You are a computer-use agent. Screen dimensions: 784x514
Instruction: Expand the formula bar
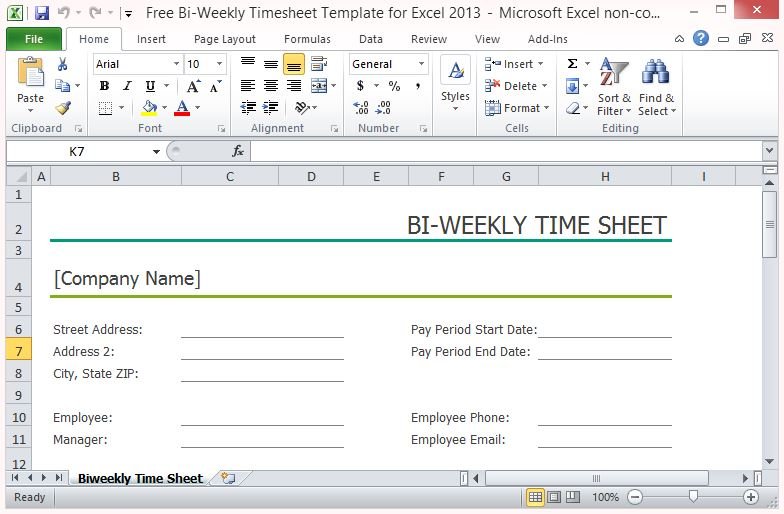click(x=769, y=150)
